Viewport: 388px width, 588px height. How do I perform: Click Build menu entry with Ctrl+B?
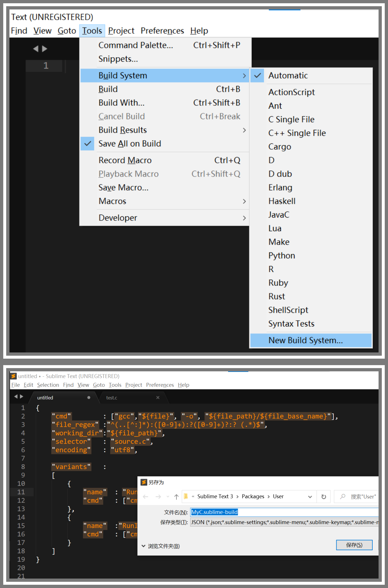click(x=165, y=89)
